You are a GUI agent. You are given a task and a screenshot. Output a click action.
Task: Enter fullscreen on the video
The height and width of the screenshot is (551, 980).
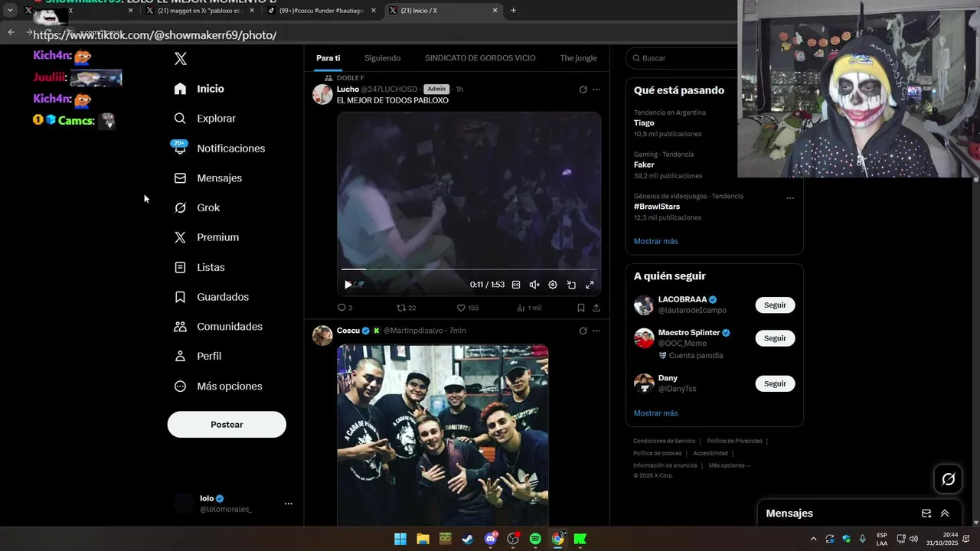590,285
